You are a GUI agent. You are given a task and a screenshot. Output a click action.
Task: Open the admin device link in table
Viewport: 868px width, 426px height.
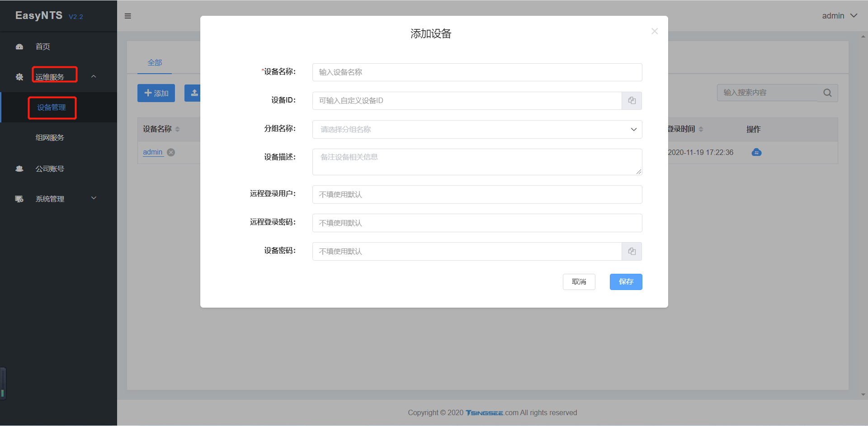(x=153, y=152)
